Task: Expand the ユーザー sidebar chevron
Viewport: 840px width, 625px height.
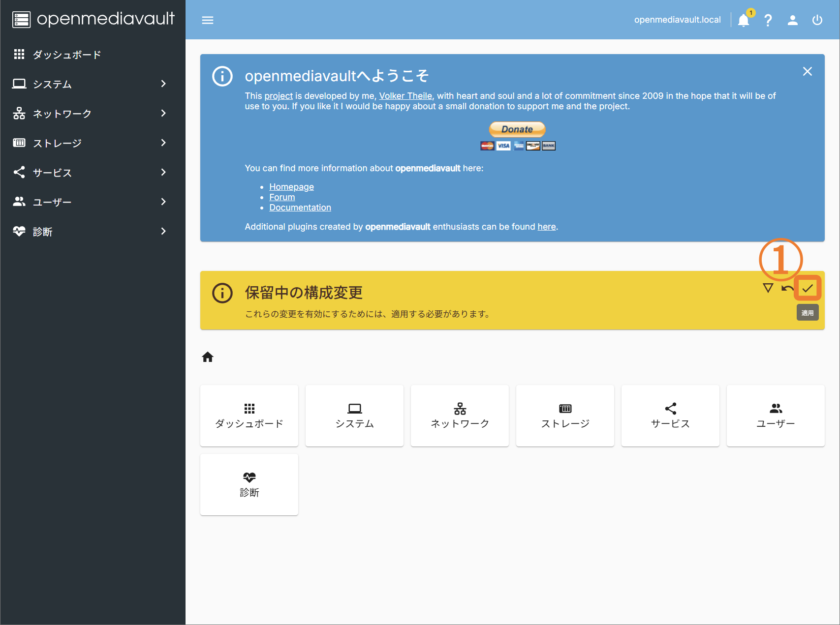Action: tap(163, 202)
